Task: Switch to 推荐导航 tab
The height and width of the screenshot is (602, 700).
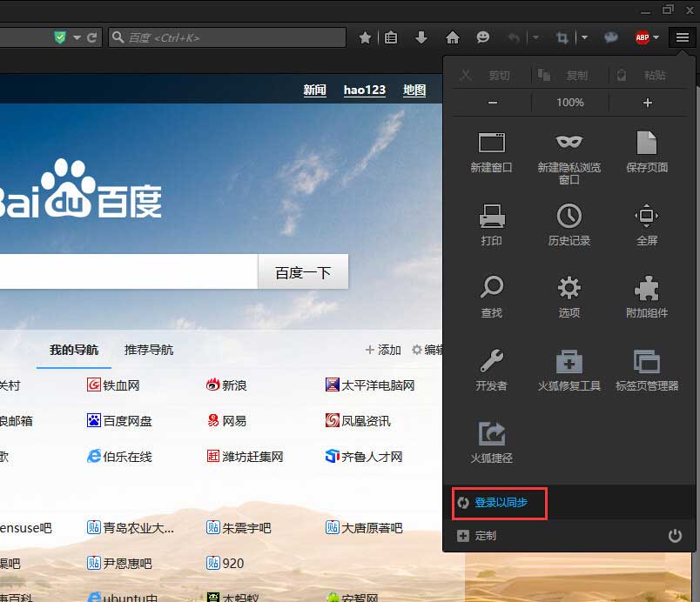Action: [x=149, y=350]
